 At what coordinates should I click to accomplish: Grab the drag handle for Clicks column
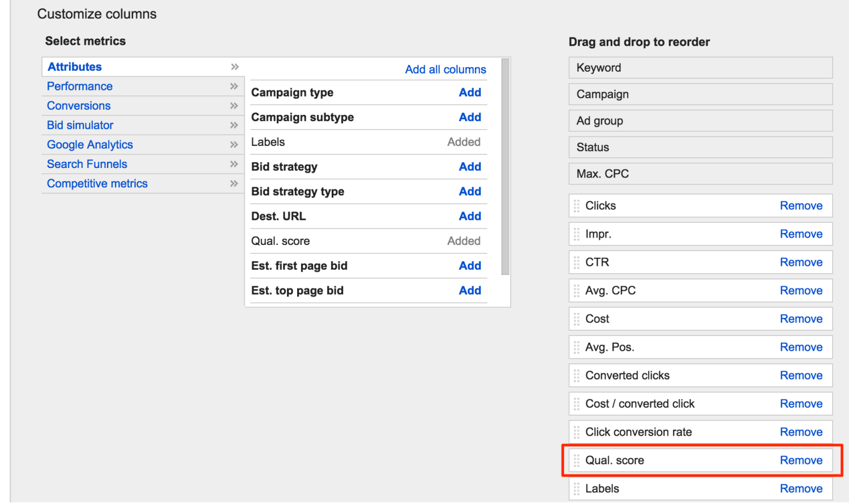[577, 206]
